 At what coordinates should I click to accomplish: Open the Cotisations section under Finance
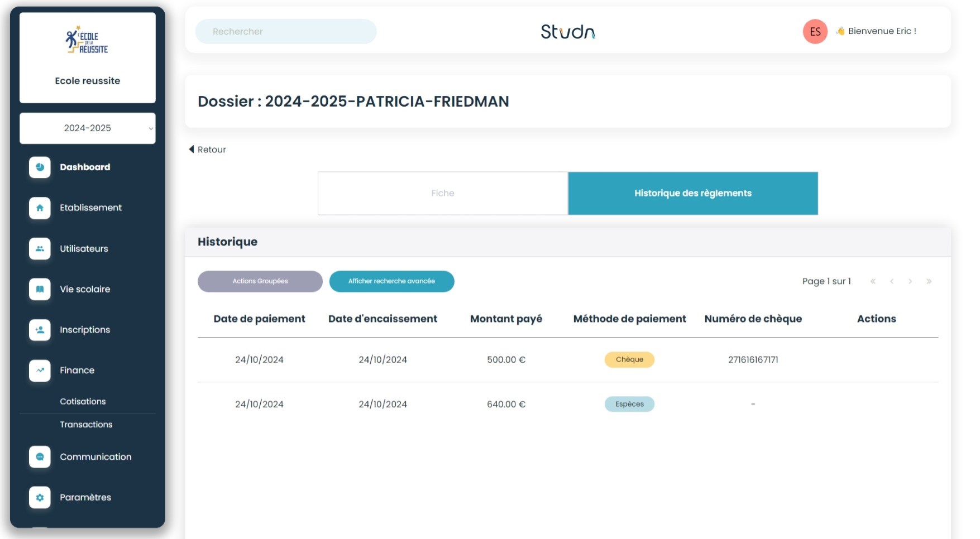(x=82, y=401)
